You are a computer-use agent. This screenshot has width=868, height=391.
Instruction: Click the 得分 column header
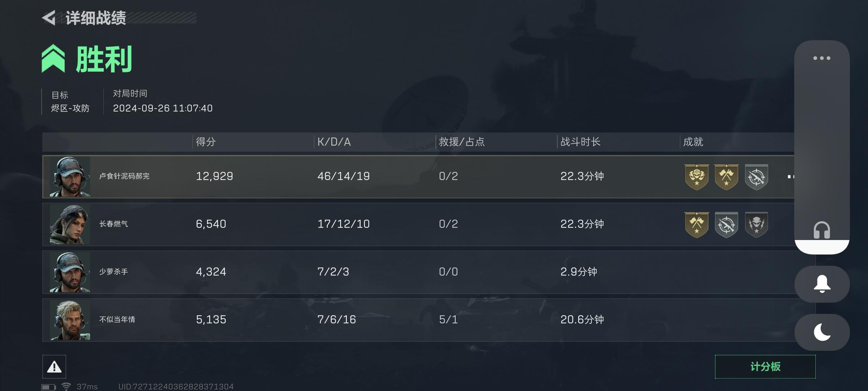[206, 142]
